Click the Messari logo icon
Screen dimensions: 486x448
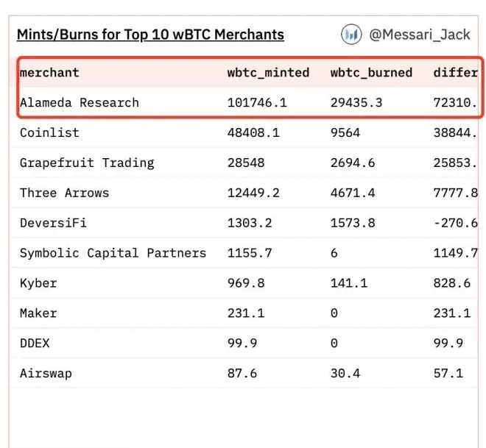[x=351, y=35]
